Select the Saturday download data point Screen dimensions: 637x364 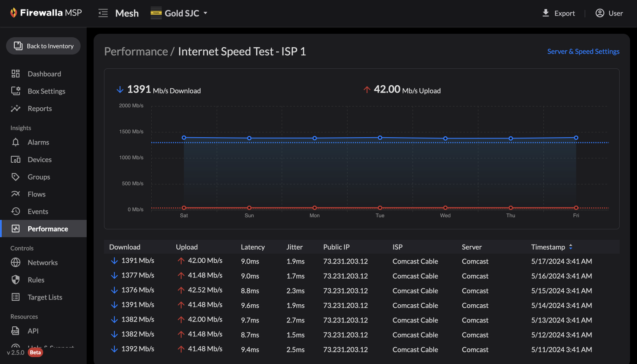tap(184, 138)
